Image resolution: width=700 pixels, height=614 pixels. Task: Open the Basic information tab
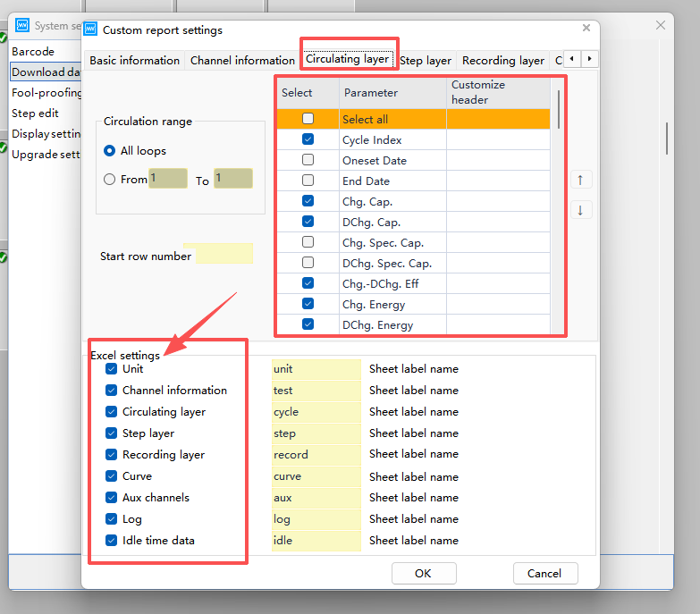point(134,61)
